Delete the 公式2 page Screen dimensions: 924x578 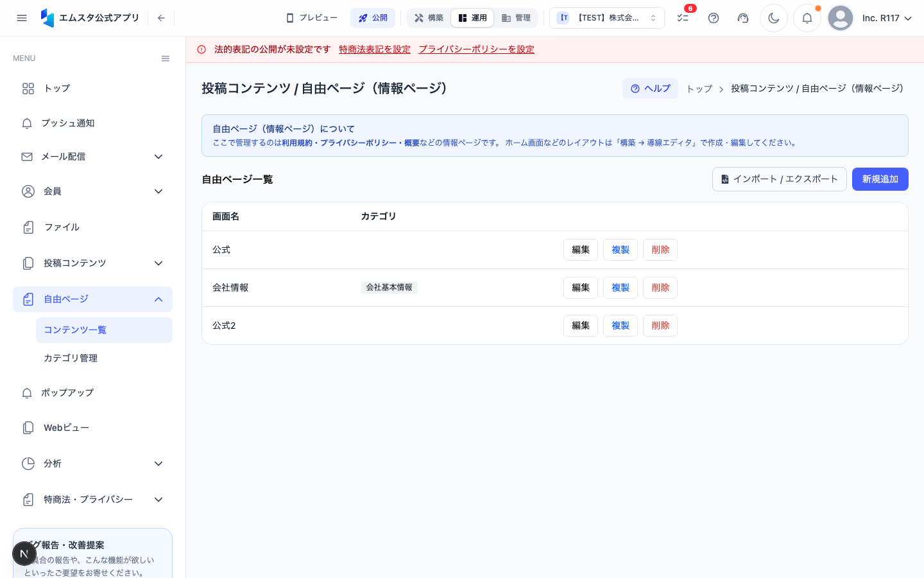[660, 326]
